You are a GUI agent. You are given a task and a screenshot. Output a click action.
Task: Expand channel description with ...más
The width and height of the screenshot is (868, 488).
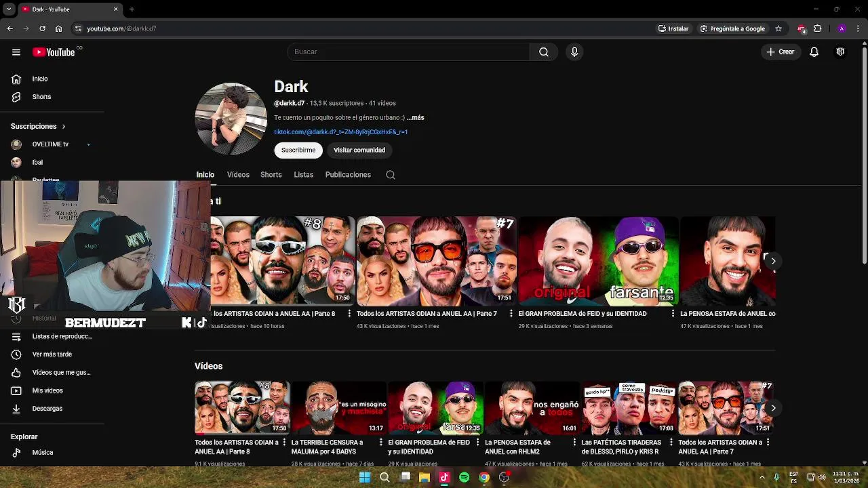tap(415, 118)
